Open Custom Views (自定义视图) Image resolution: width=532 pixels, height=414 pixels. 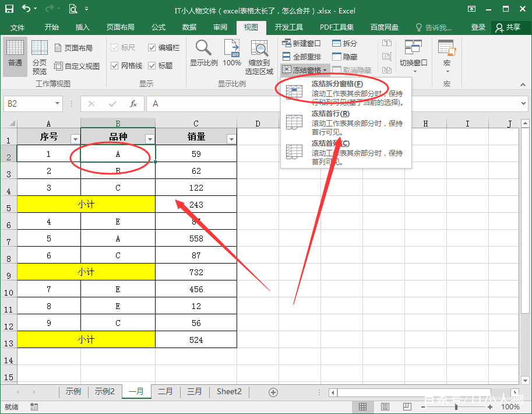click(77, 66)
